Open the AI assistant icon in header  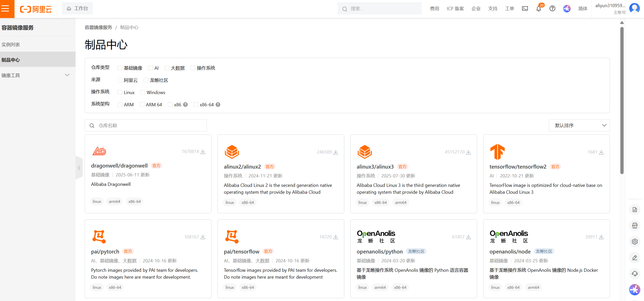point(567,9)
